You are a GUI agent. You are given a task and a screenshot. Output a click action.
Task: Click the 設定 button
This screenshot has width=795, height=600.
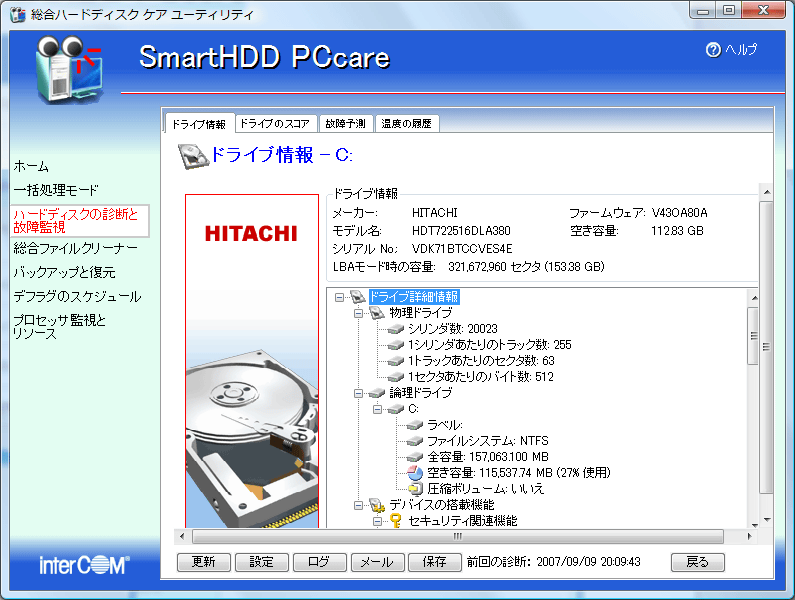[x=262, y=562]
